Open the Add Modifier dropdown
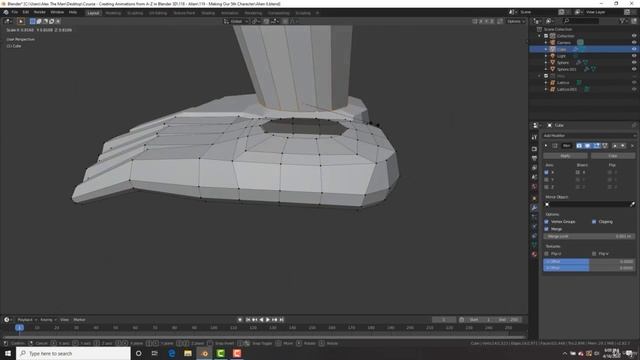The image size is (640, 360). (x=589, y=136)
